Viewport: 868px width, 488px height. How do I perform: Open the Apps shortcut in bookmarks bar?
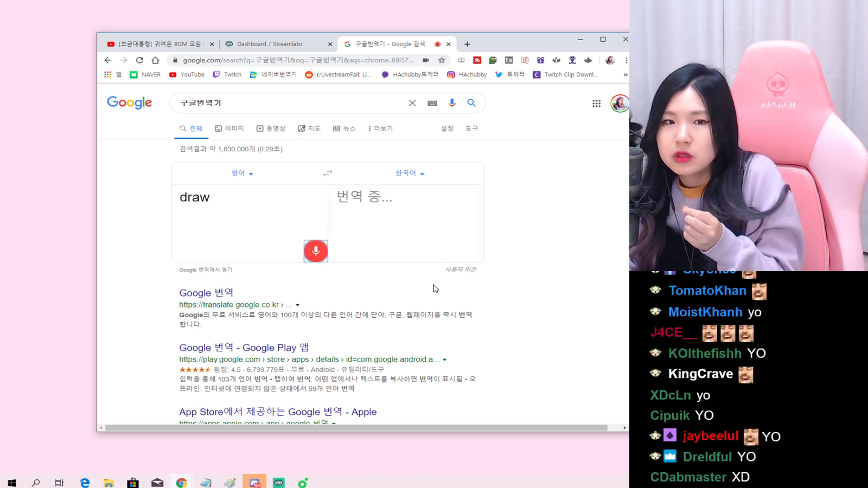[x=112, y=75]
